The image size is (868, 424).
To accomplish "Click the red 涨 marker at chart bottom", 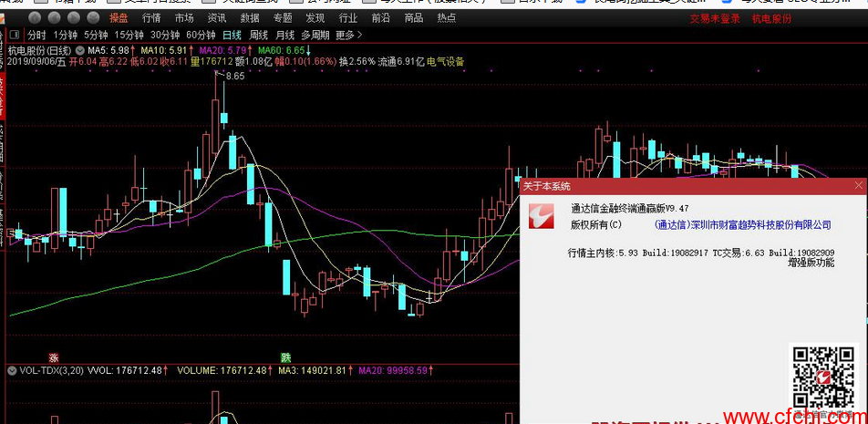I will [54, 357].
